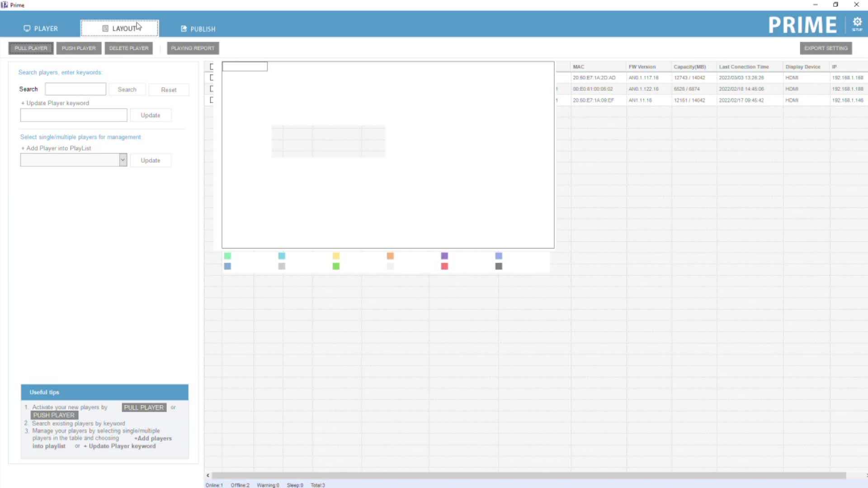This screenshot has width=868, height=488.
Task: Toggle the select-all checkbox in table header
Action: coord(212,67)
